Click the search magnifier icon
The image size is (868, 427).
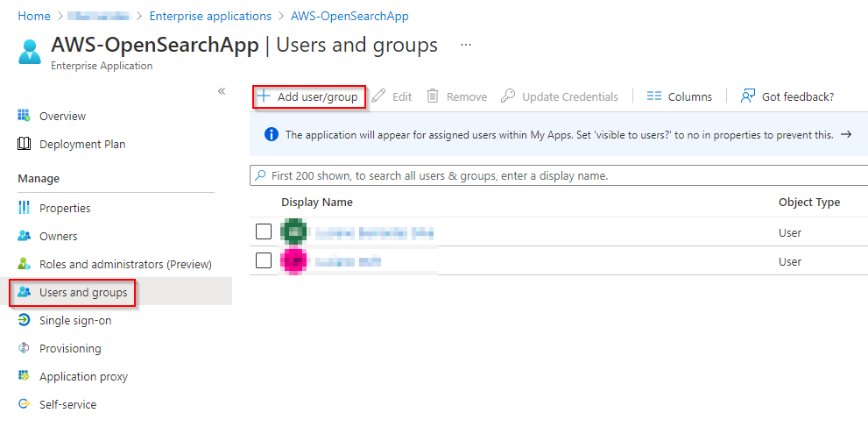[260, 175]
